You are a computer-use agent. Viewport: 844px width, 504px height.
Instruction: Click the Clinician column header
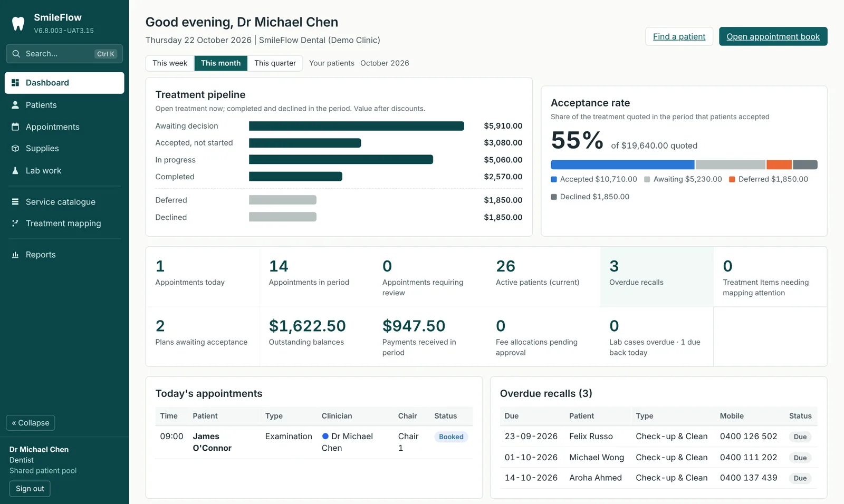pyautogui.click(x=337, y=416)
